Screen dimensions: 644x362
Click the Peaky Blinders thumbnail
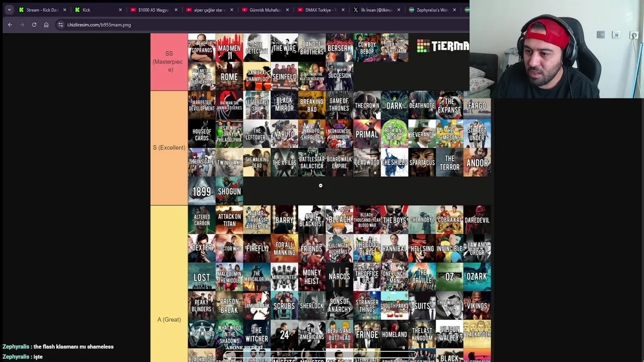[x=202, y=306]
